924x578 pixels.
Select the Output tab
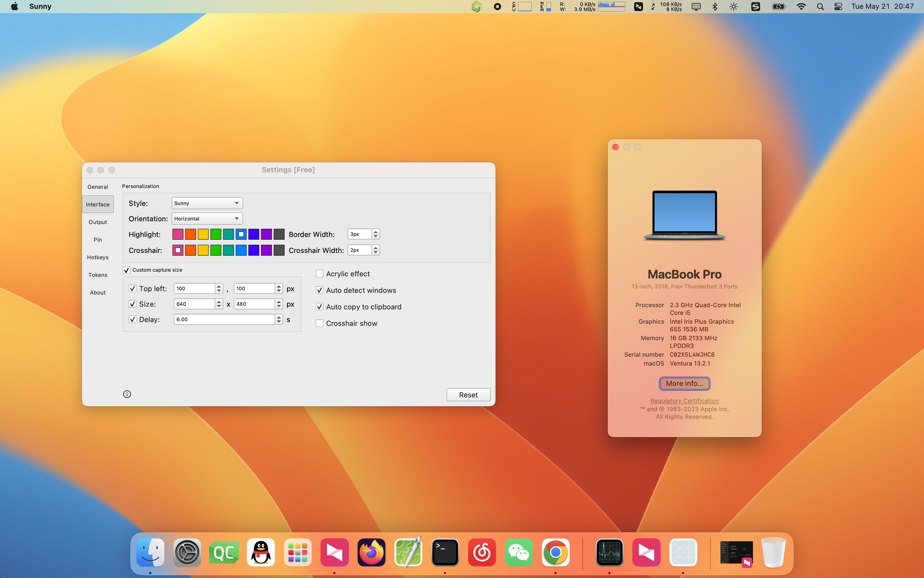[x=98, y=222]
